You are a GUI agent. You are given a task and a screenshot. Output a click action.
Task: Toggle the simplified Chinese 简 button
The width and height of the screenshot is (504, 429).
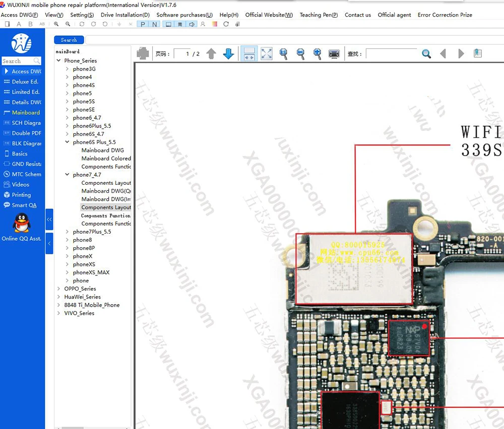[x=180, y=24]
